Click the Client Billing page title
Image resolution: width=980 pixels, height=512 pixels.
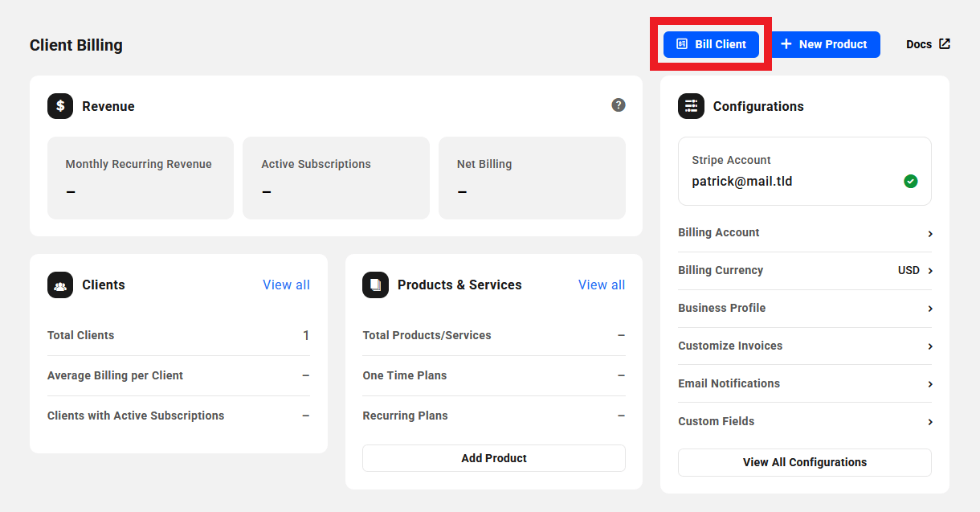(x=76, y=45)
